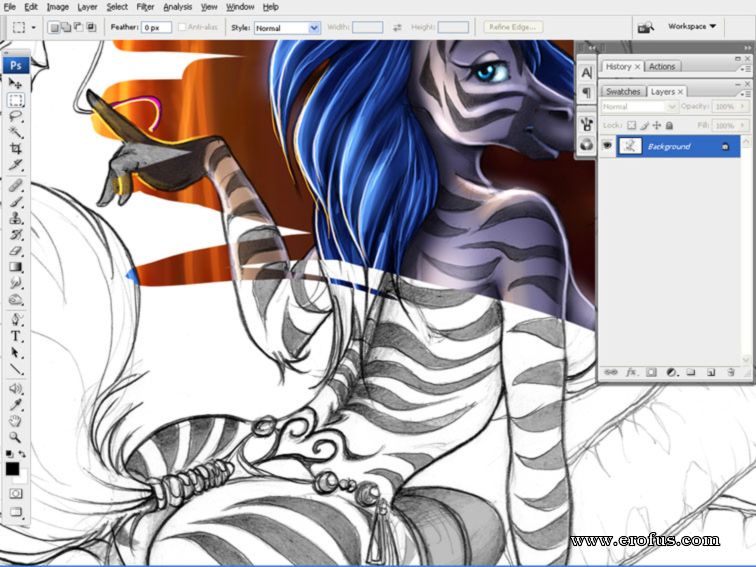Click Add a layer style fx button

[x=631, y=372]
